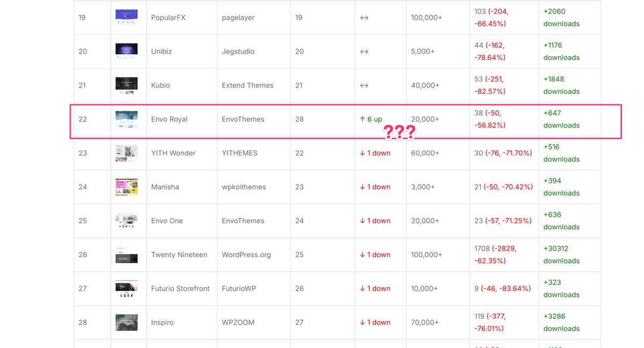
Task: Open the Inspiro theme thumbnail
Action: click(x=127, y=322)
